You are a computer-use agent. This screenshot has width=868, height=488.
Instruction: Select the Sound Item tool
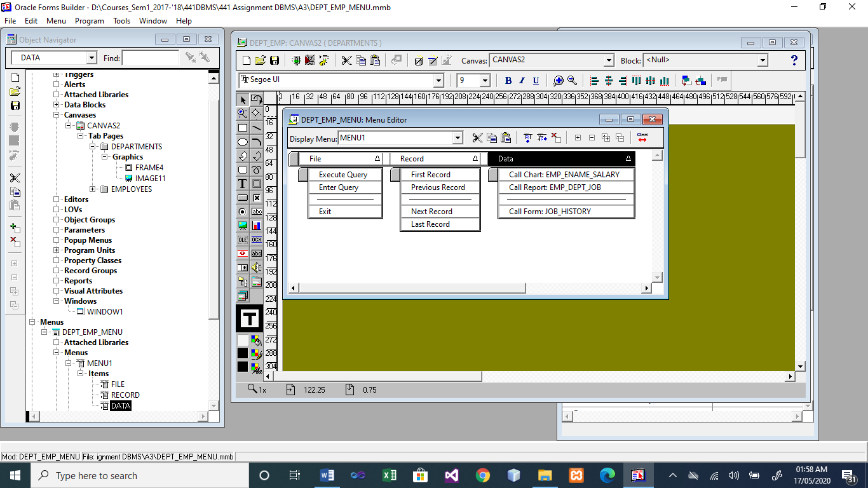[257, 268]
